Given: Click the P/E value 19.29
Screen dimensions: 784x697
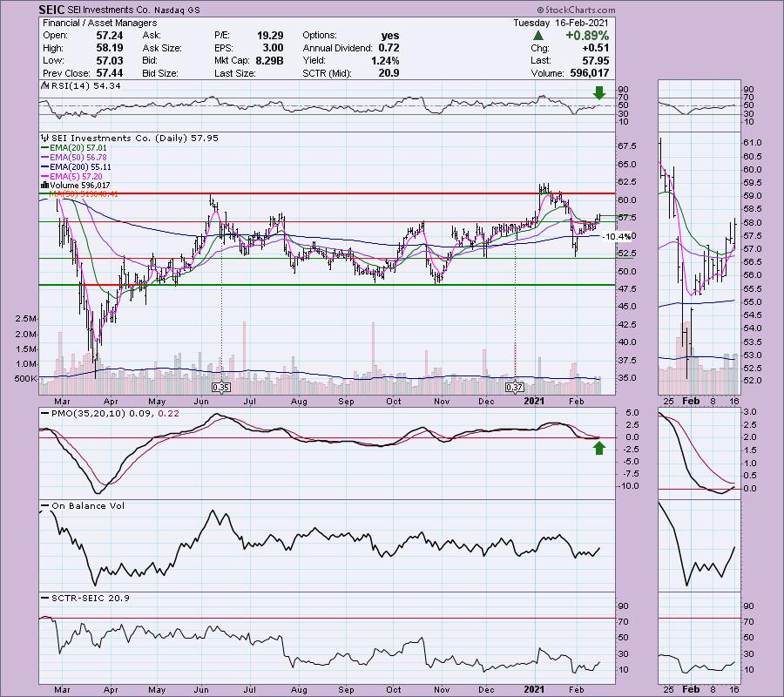Looking at the screenshot, I should (x=270, y=36).
